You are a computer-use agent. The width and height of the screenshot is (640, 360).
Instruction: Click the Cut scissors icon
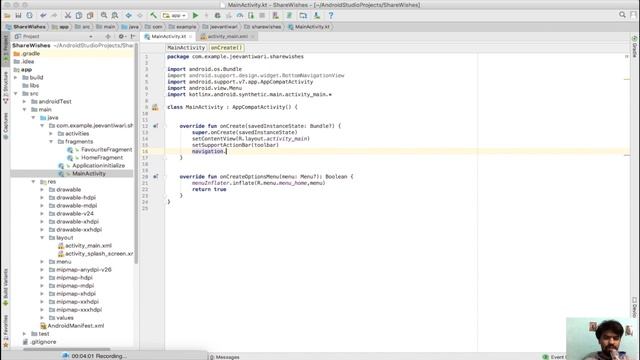click(x=68, y=16)
